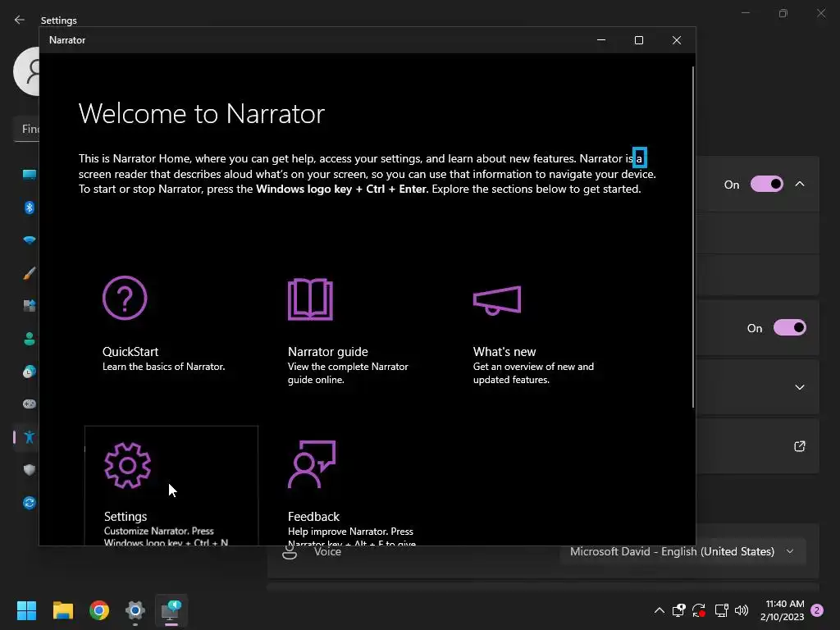
Task: Open Accounts person icon in sidebar
Action: [x=29, y=339]
